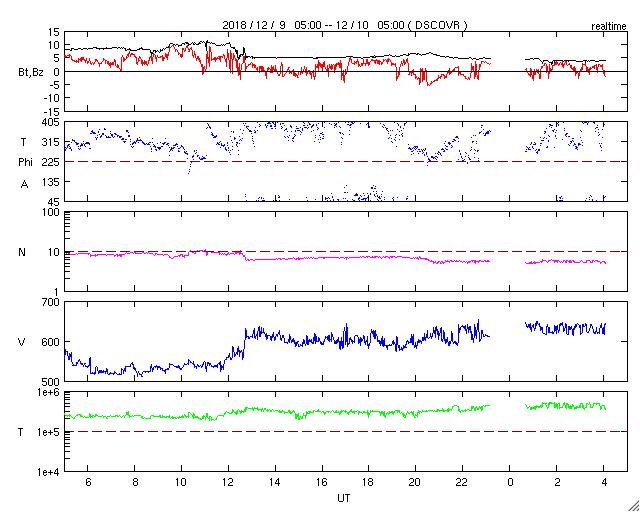Click the "225" tick of the Phi panel
Image resolution: width=640 pixels, height=512 pixels.
51,163
